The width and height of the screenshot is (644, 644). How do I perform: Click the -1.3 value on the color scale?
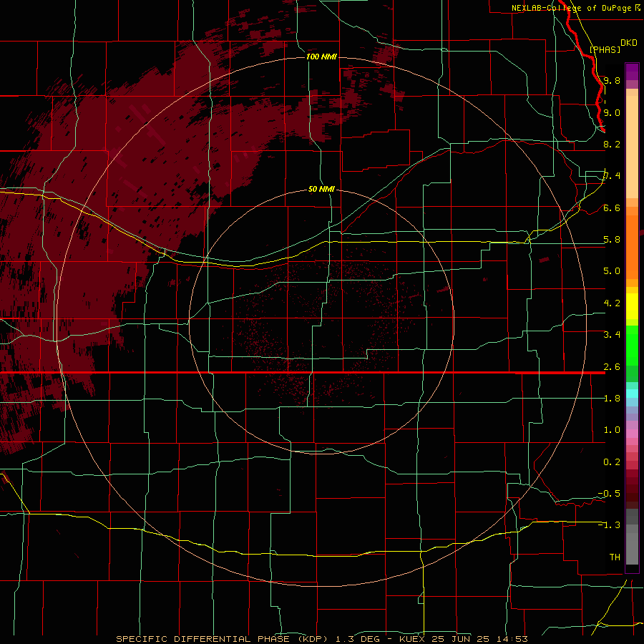click(609, 525)
